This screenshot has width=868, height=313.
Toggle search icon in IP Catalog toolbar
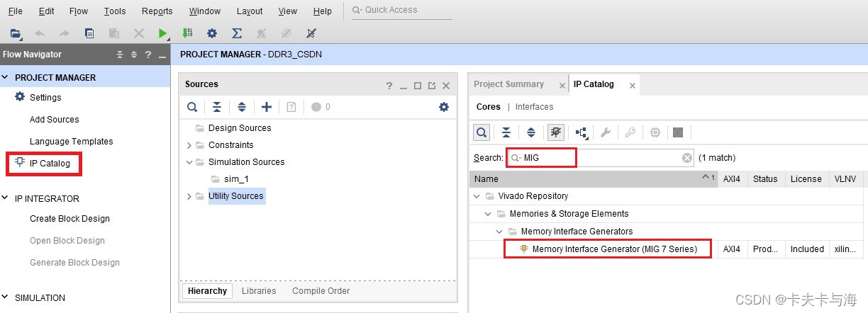pyautogui.click(x=482, y=132)
